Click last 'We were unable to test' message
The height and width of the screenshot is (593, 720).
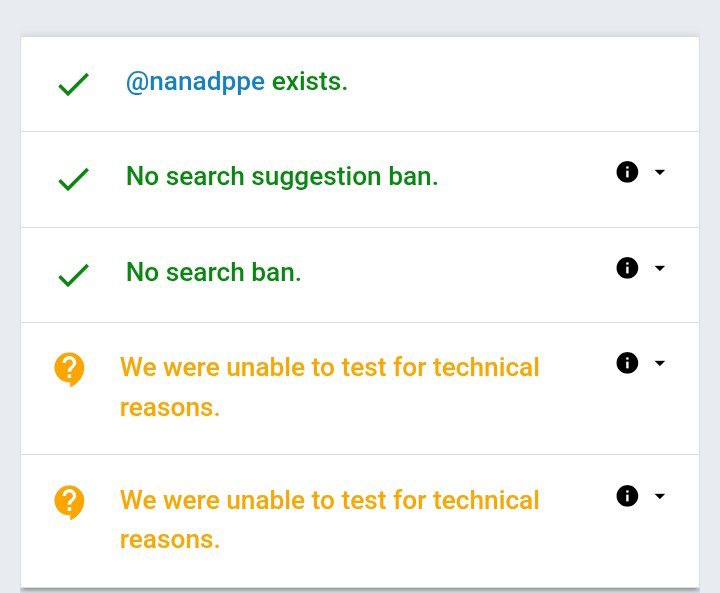point(329,520)
